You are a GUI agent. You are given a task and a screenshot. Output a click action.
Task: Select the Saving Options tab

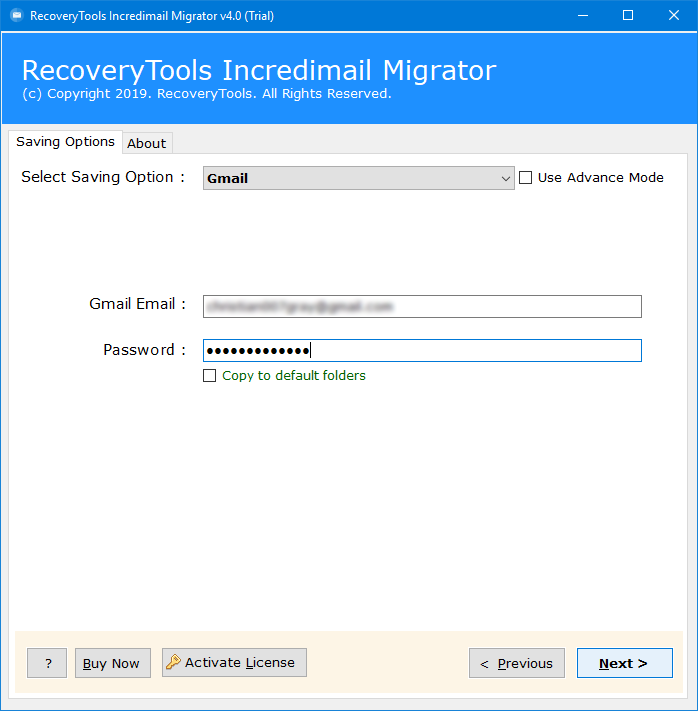point(65,141)
